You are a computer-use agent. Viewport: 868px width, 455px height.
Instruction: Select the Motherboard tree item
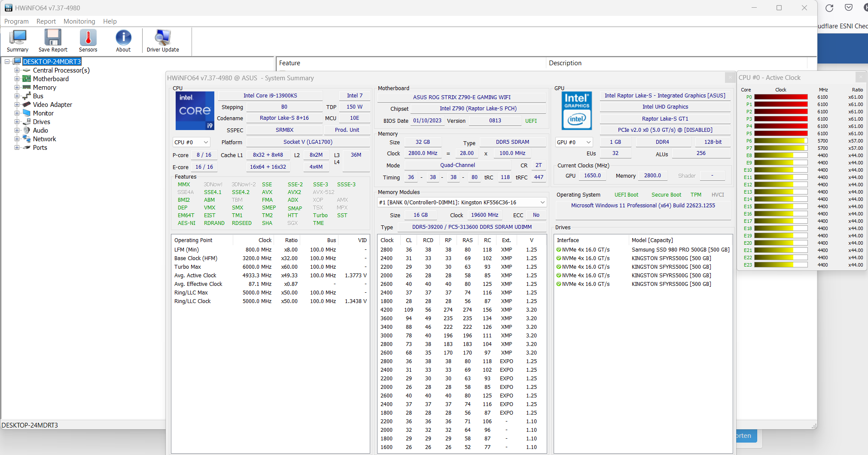click(x=51, y=79)
